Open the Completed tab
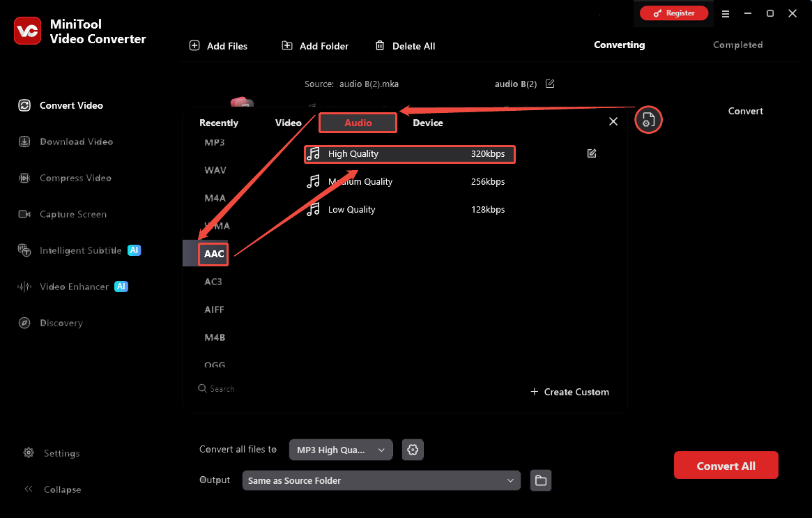This screenshot has width=812, height=518. pos(737,45)
